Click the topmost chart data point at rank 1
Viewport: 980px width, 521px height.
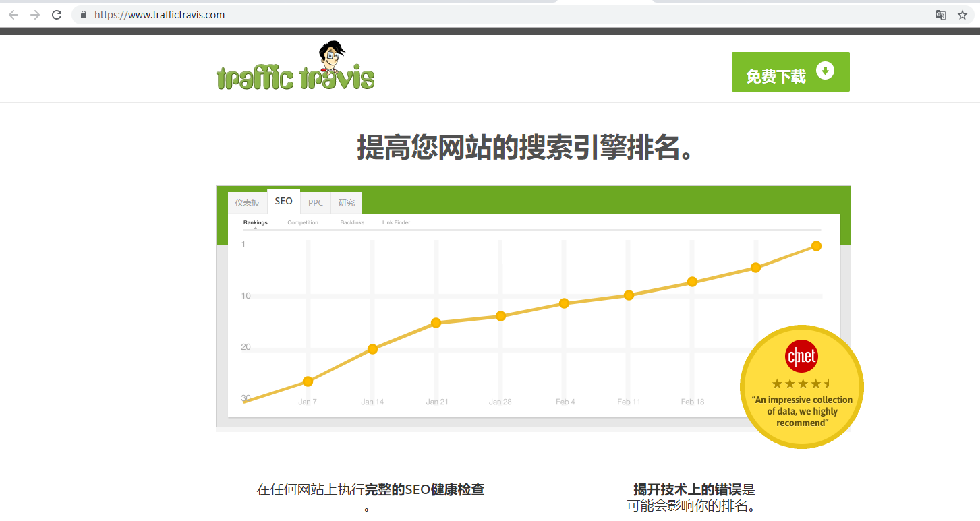(816, 246)
